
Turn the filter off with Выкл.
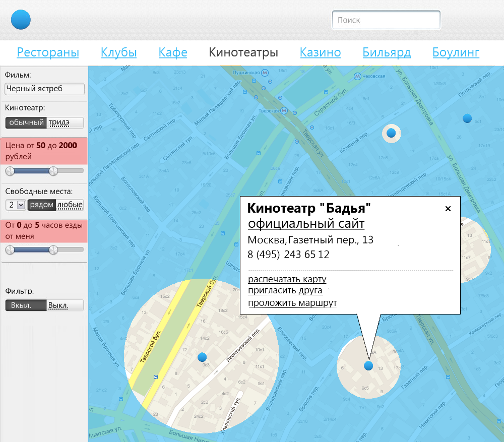(65, 305)
